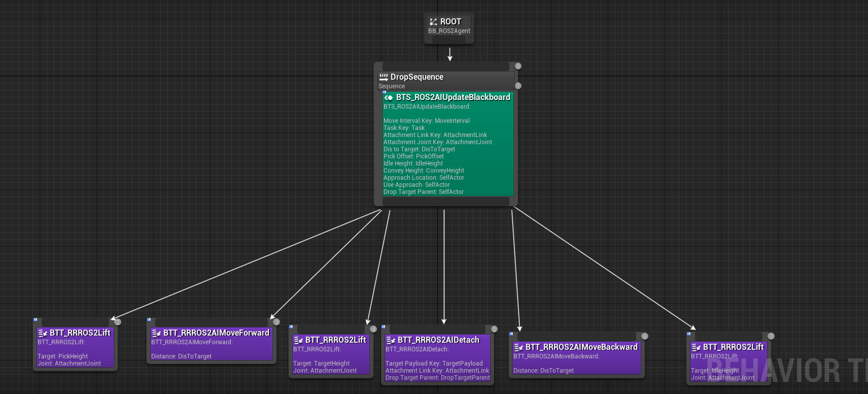Select the ROOT node title
Viewport: 868px width, 394px height.
tap(450, 22)
